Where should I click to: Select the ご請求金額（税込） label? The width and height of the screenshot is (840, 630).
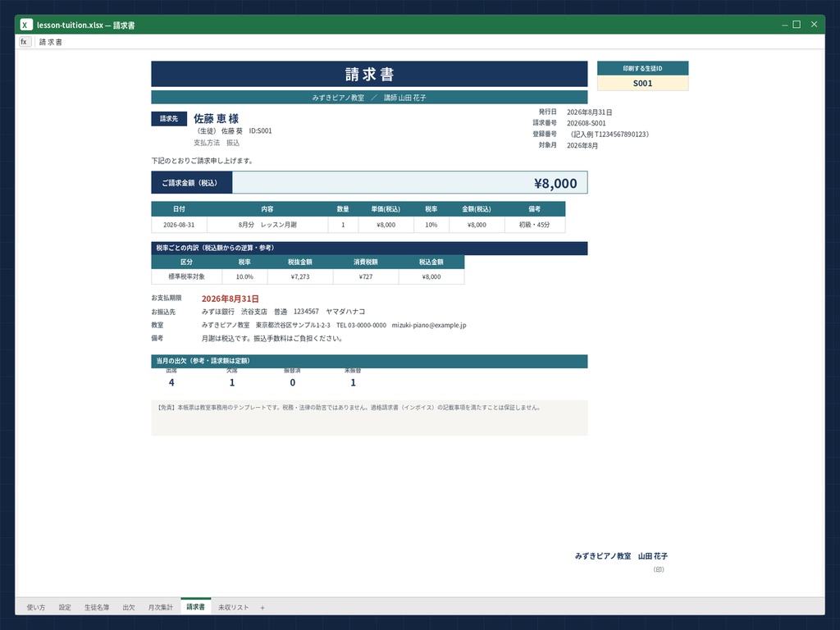click(192, 183)
